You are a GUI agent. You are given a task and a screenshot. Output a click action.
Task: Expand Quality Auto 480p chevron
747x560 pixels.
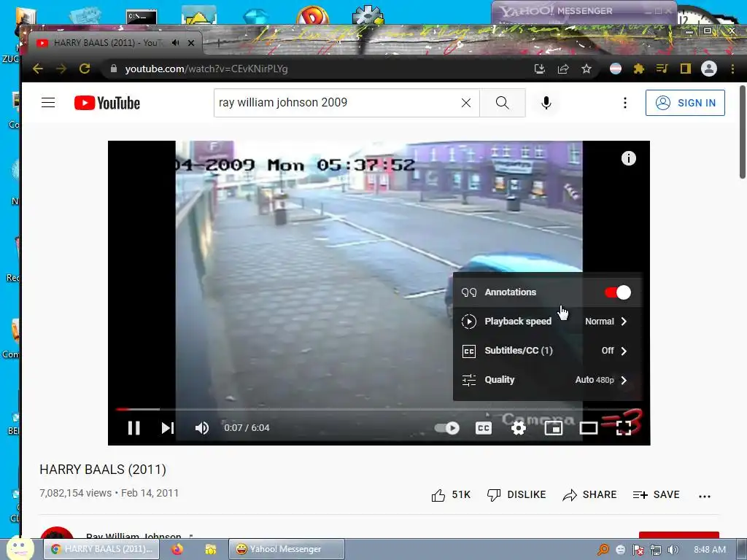pyautogui.click(x=624, y=379)
